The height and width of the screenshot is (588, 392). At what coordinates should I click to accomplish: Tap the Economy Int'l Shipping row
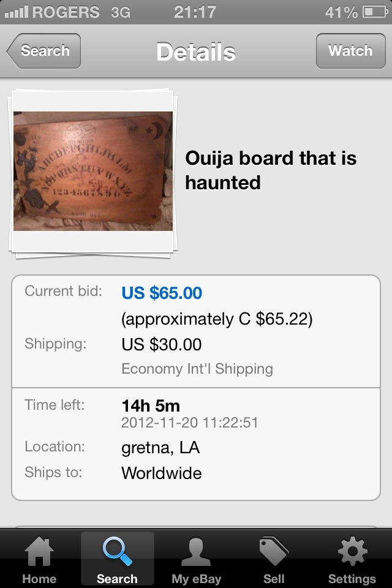[x=197, y=369]
